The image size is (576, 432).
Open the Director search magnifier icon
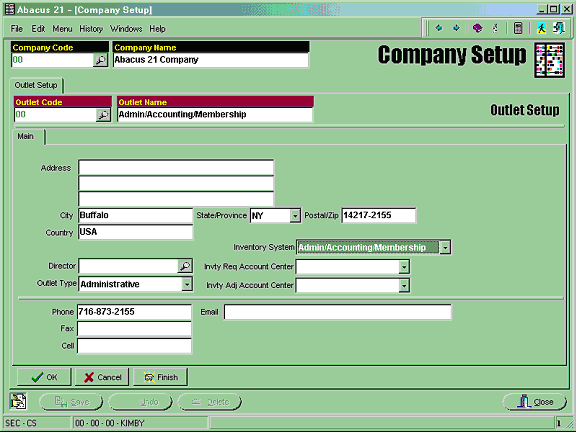[185, 266]
